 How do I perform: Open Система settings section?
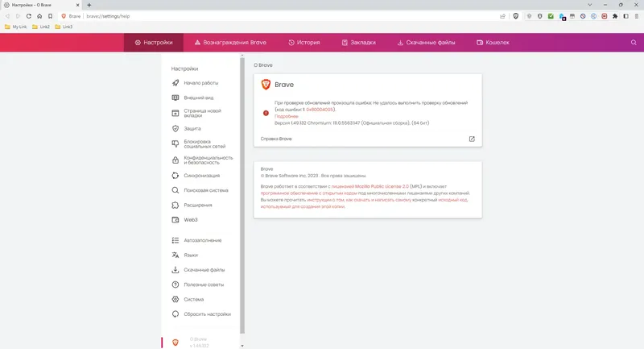(x=193, y=300)
